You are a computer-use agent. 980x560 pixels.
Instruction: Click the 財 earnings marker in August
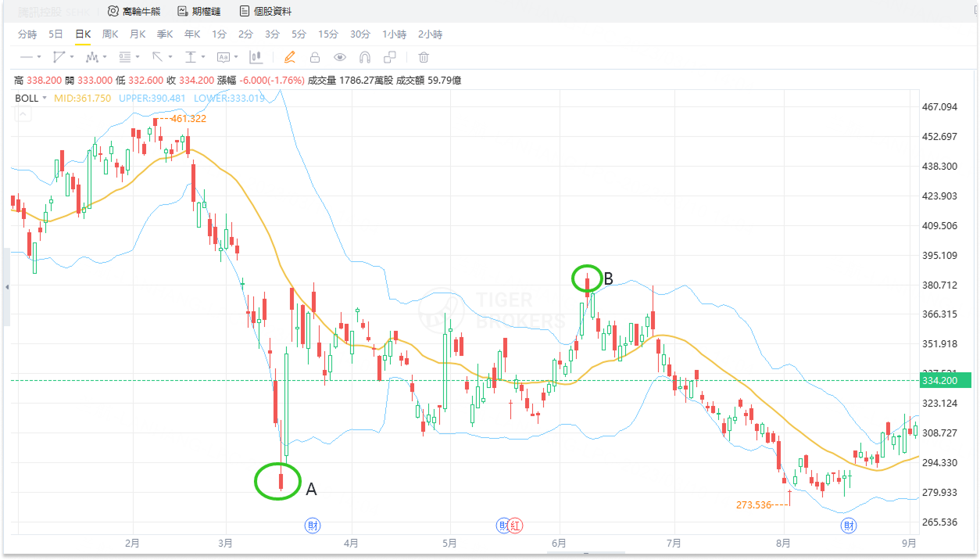click(x=848, y=525)
